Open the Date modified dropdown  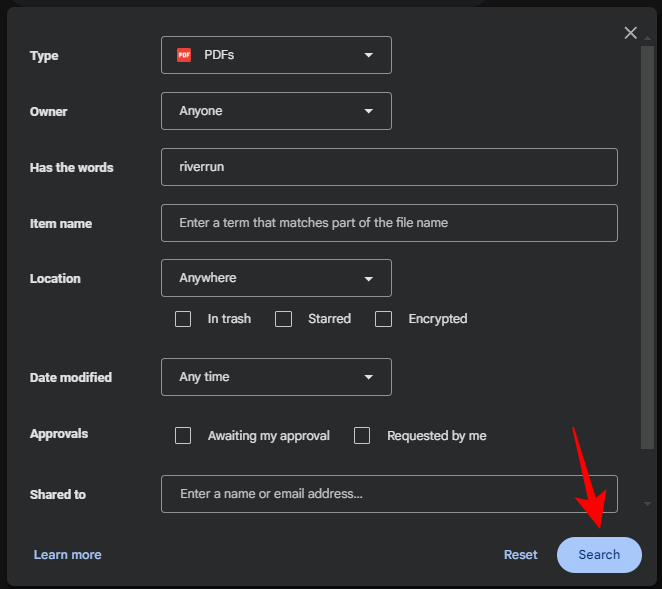(x=276, y=377)
